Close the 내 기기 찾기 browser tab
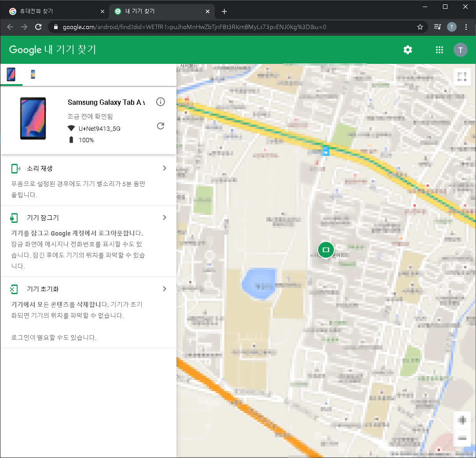 [x=208, y=11]
